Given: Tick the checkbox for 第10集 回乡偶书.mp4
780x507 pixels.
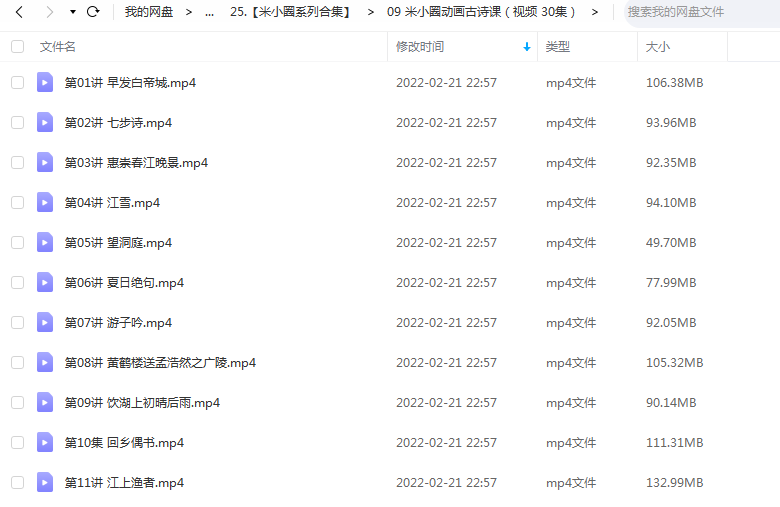Looking at the screenshot, I should [x=17, y=443].
